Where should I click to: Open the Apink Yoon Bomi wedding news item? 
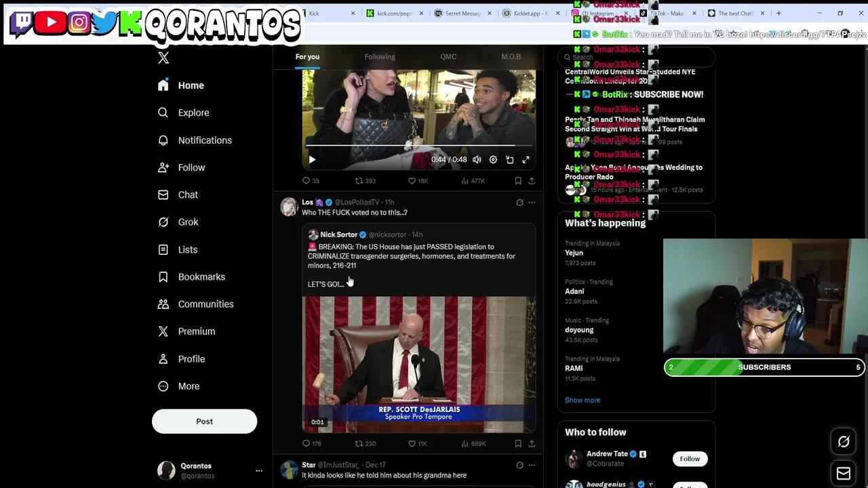[637, 179]
